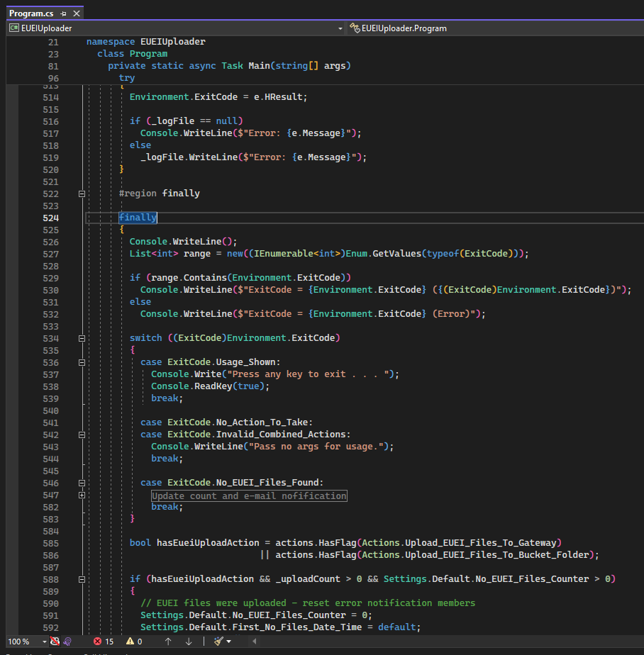Go to the next issue with down arrow
The image size is (644, 655).
tap(189, 642)
